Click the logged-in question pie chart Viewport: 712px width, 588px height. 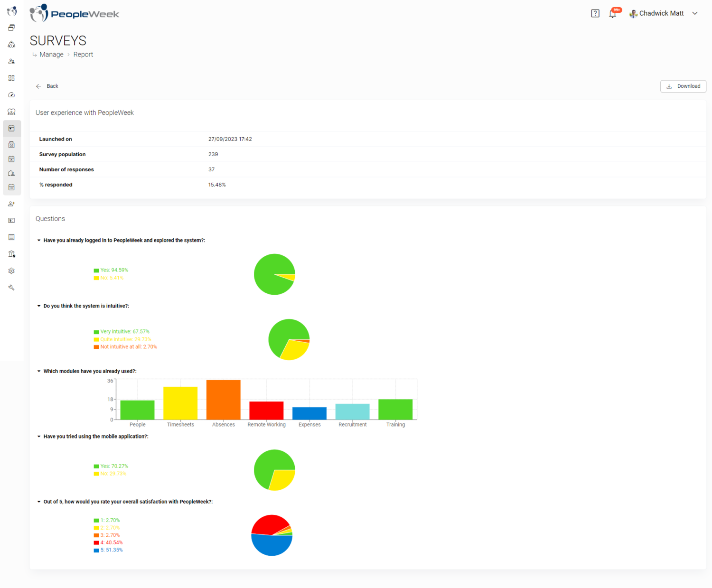coord(274,274)
